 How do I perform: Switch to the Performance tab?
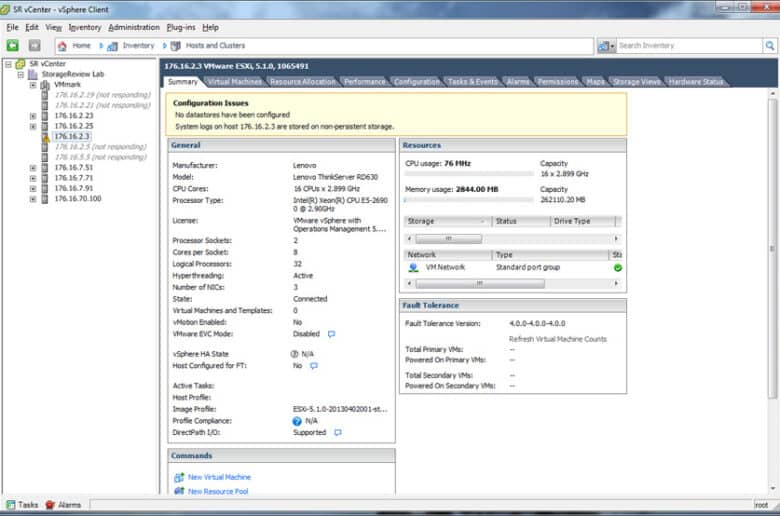click(365, 82)
